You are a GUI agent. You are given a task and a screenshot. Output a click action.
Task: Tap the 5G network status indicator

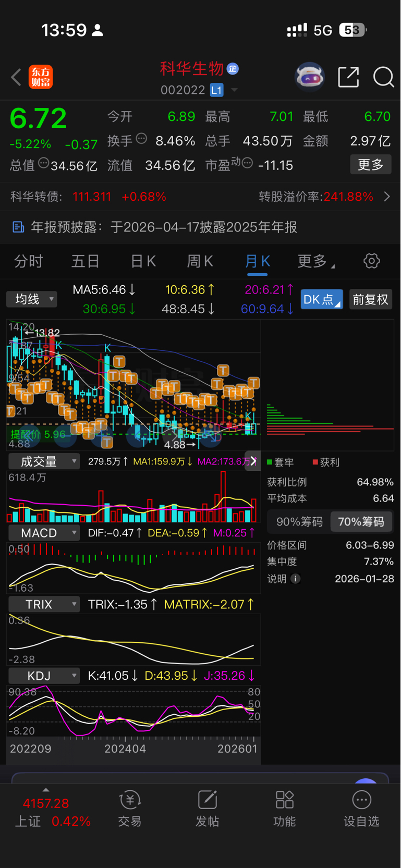(323, 30)
